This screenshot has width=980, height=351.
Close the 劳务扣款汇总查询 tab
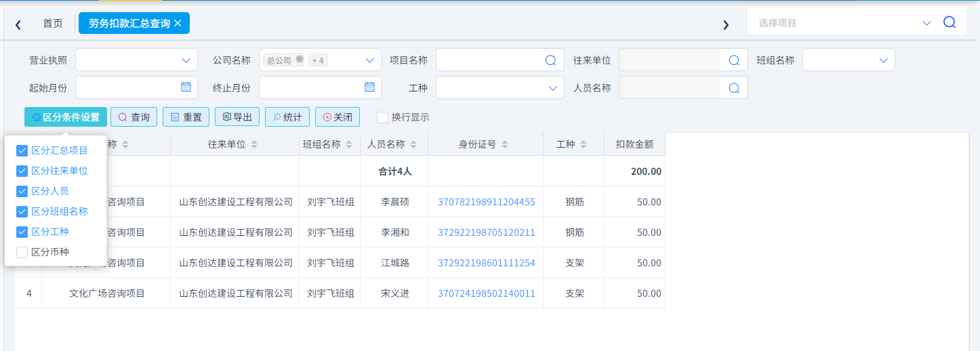pyautogui.click(x=178, y=23)
